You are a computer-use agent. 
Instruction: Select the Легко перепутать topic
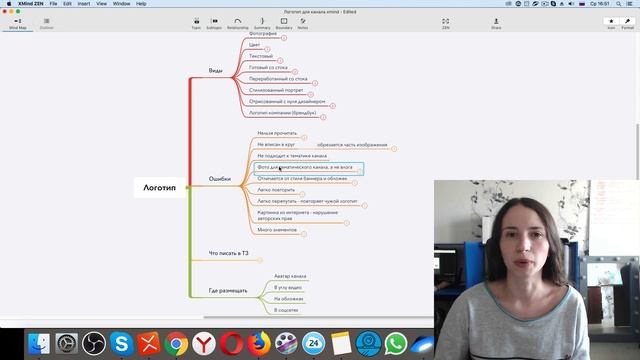[x=307, y=201]
